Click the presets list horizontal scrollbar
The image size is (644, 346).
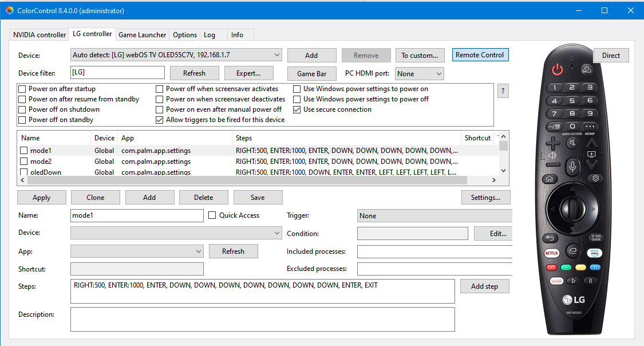[258, 180]
